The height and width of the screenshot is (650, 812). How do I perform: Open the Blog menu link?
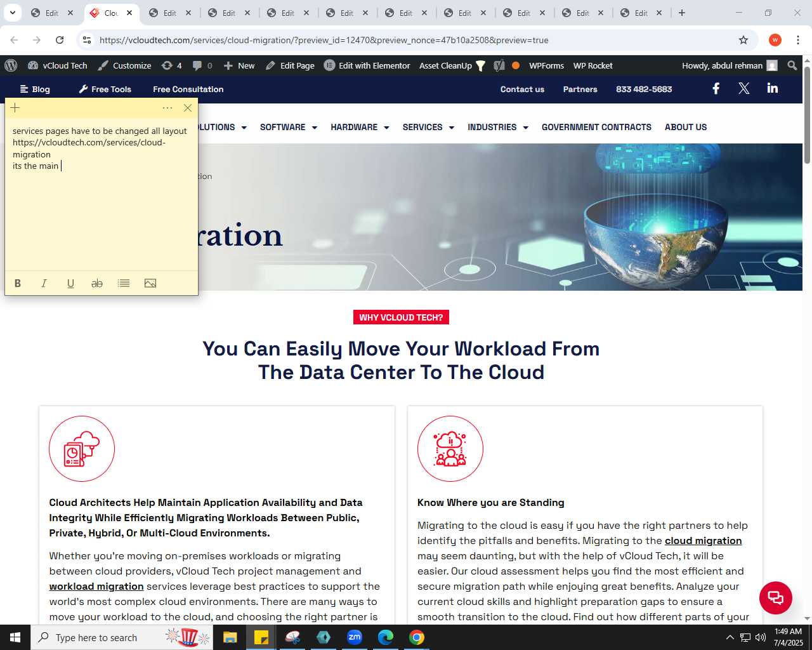[35, 89]
